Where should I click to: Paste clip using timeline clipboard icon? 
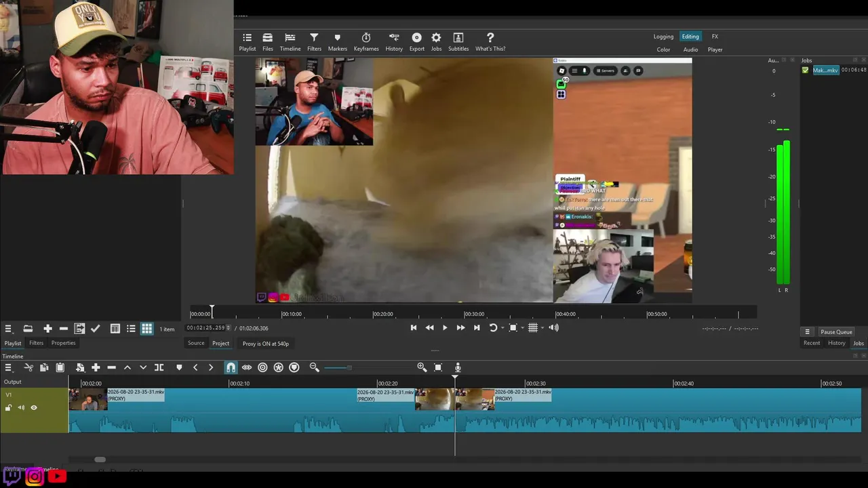[60, 367]
